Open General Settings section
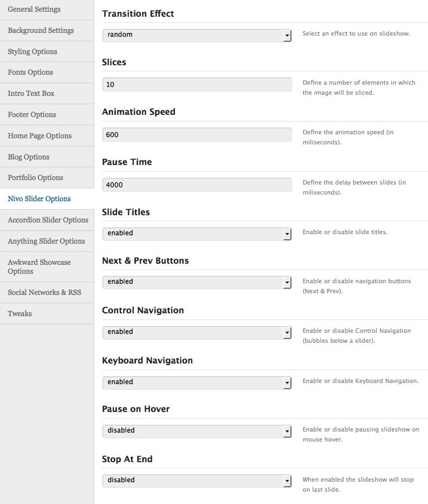 point(47,9)
